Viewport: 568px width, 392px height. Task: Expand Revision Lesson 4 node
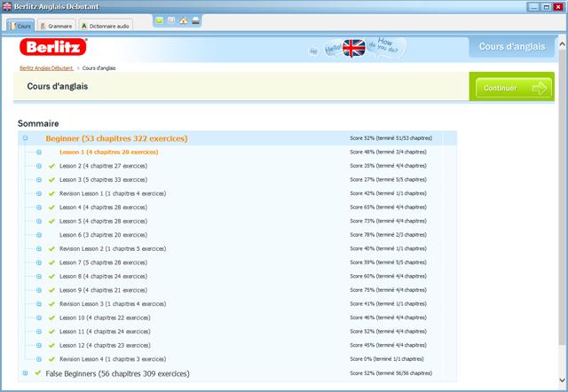(39, 359)
